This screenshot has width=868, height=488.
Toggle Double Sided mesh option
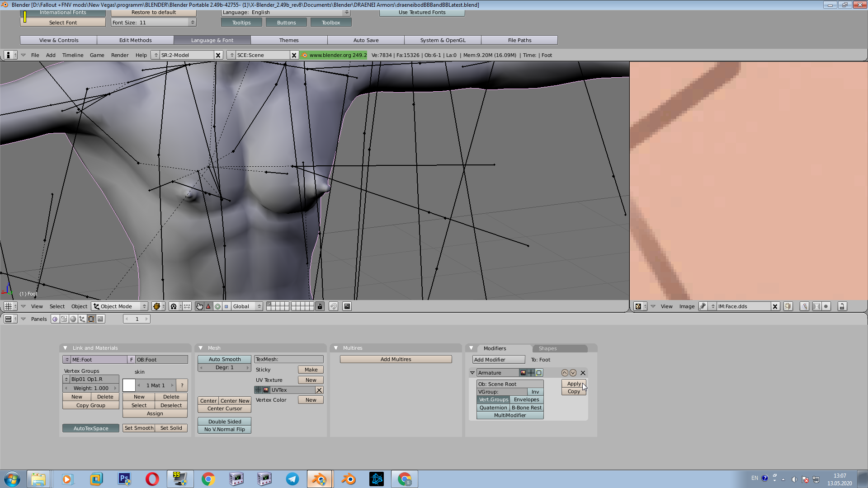tap(224, 422)
